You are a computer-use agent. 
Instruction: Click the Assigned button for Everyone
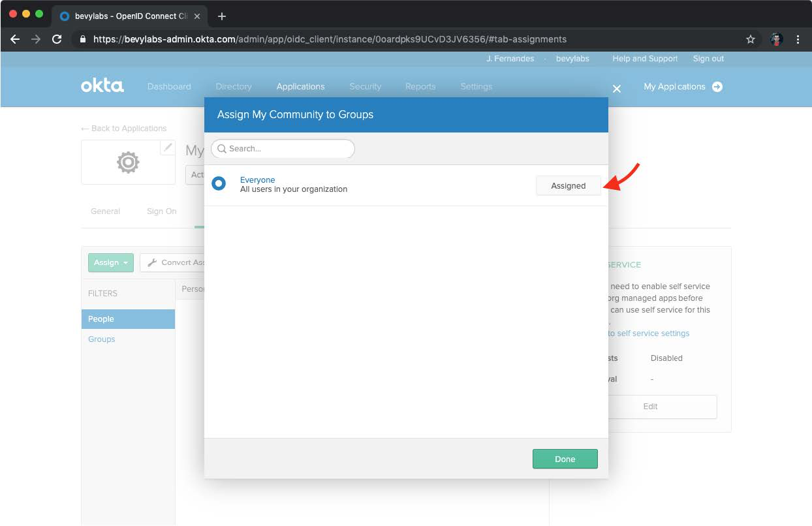(x=568, y=186)
